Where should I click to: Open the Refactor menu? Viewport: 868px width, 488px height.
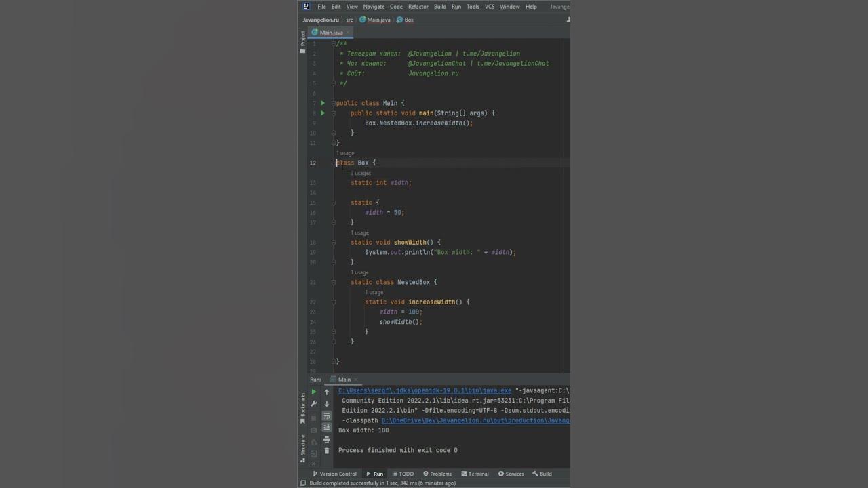tap(418, 7)
